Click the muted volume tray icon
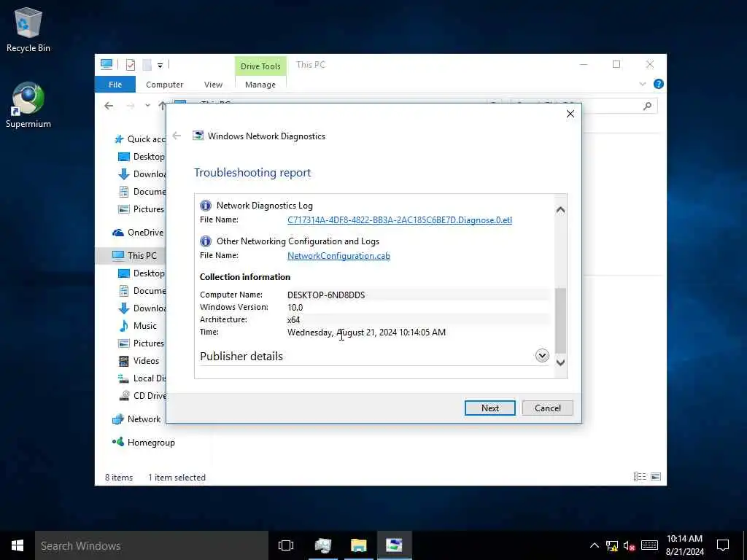Viewport: 747px width, 560px height. pos(630,545)
